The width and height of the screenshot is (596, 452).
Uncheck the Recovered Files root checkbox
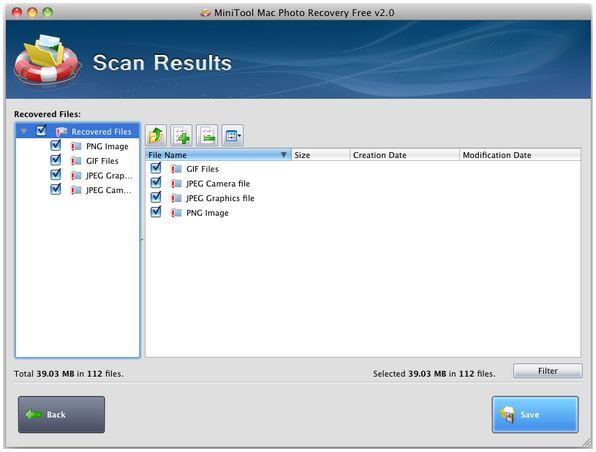(x=41, y=131)
